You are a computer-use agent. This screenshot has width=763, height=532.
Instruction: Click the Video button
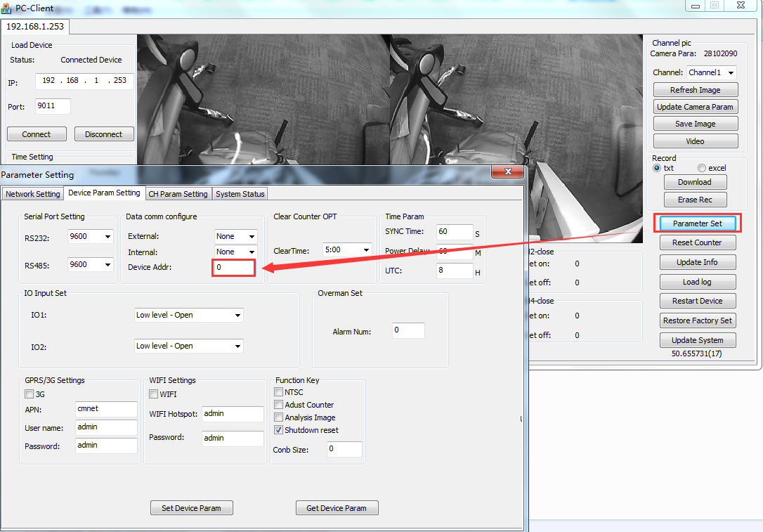[696, 141]
